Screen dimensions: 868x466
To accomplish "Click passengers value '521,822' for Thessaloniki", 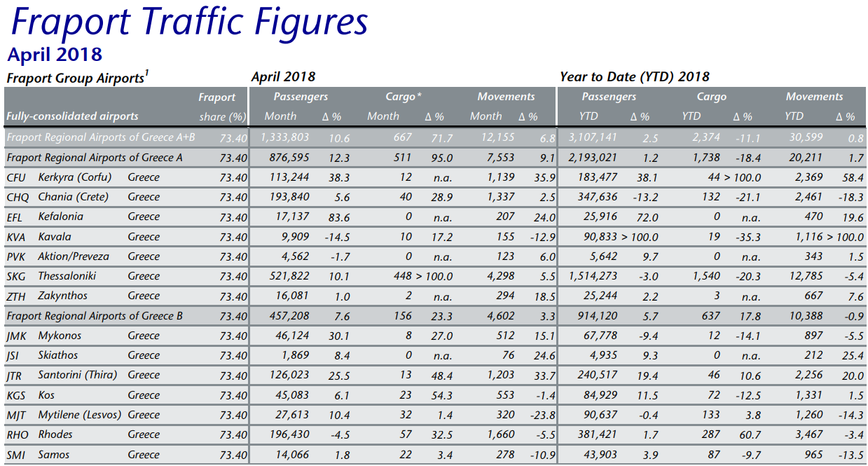I will 289,276.
